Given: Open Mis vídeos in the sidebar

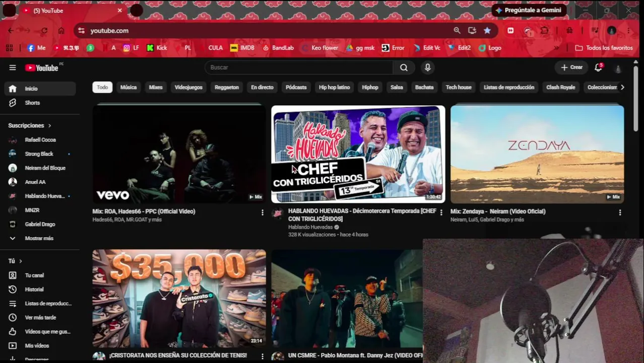Looking at the screenshot, I should pyautogui.click(x=40, y=346).
